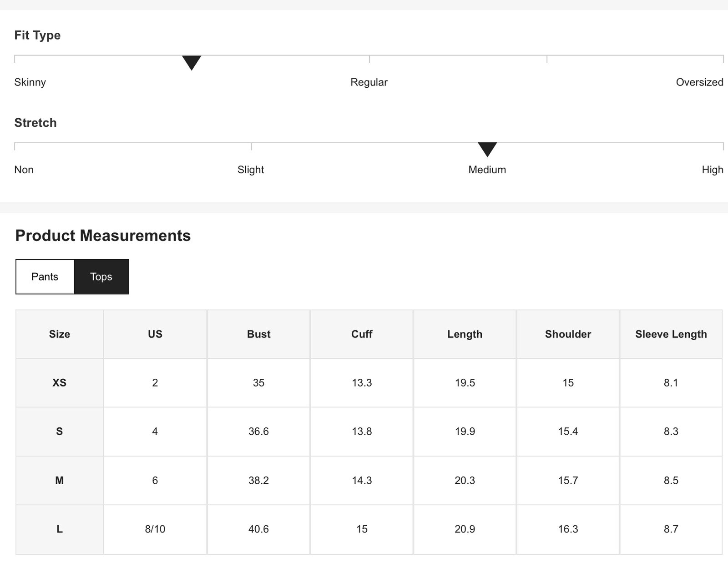Select the XS size row label

pos(60,383)
